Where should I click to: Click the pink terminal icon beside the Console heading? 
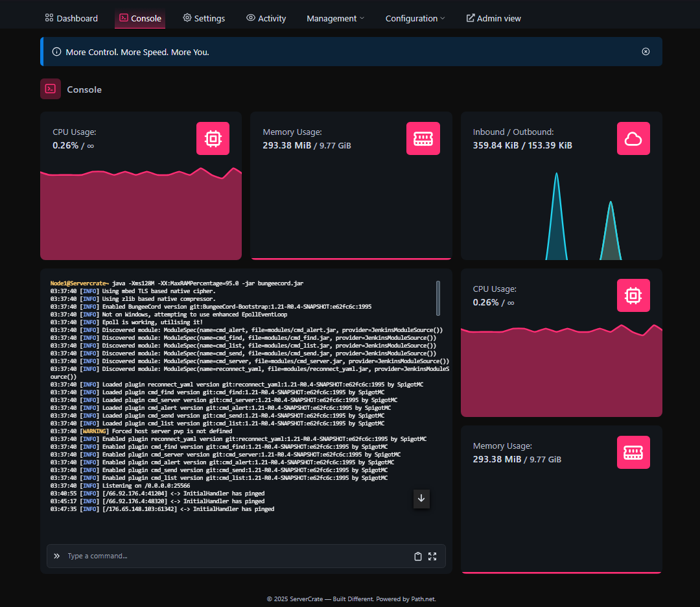(51, 89)
